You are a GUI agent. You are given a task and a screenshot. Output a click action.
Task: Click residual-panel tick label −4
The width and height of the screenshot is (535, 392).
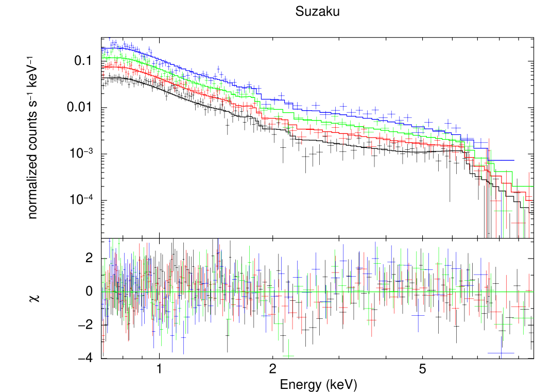(x=85, y=358)
